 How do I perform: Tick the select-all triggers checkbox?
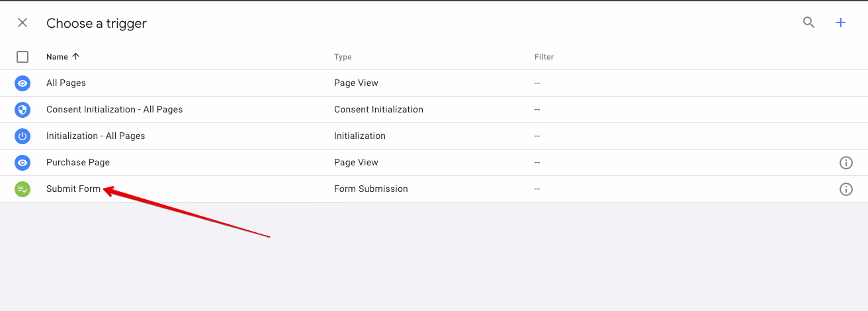pyautogui.click(x=22, y=57)
